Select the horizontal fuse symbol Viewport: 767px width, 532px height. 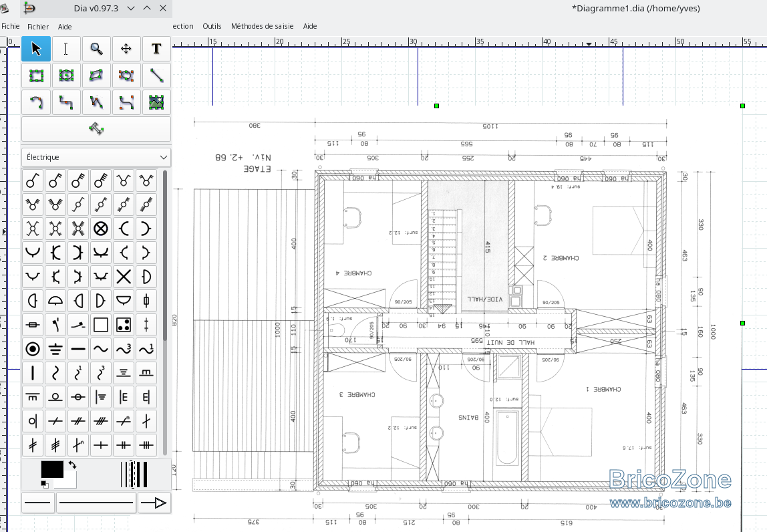(x=33, y=325)
